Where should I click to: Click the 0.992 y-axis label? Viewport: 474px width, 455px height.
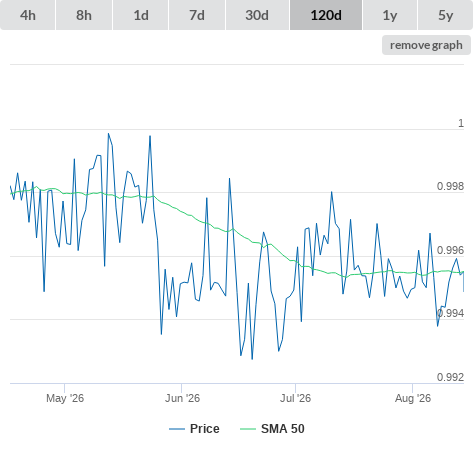coord(450,377)
